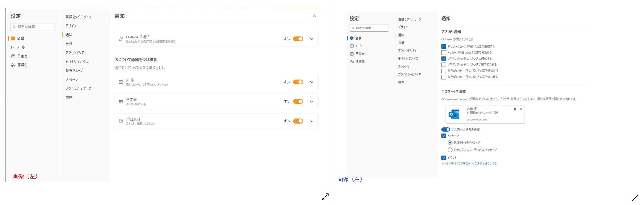Screen dimensions: 644x205
Task: Check リマインダーが発生したときに音で知らせる
Action: 444,65
